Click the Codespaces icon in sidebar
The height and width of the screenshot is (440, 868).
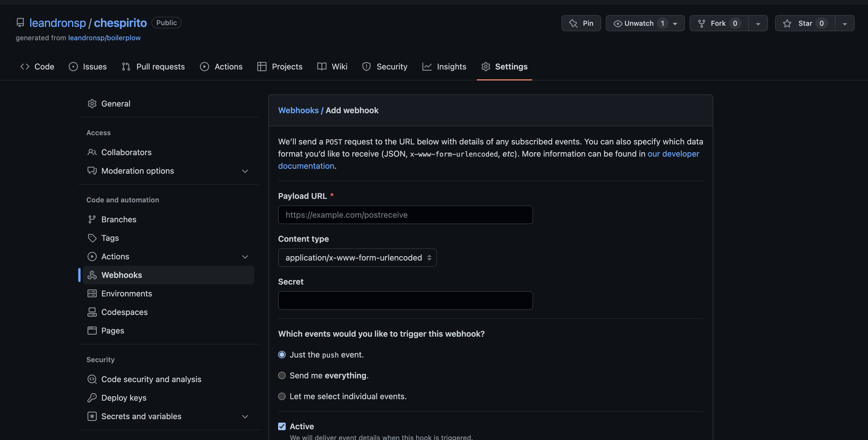coord(92,312)
